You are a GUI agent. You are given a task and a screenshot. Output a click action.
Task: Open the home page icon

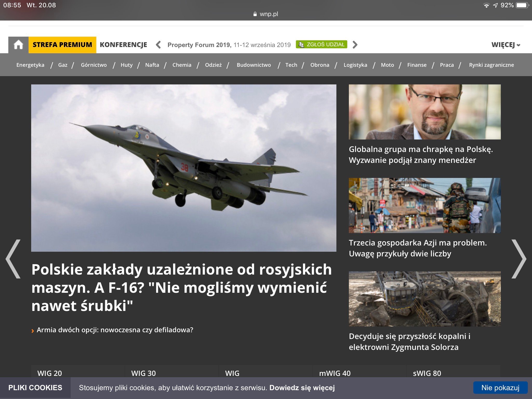click(x=18, y=45)
